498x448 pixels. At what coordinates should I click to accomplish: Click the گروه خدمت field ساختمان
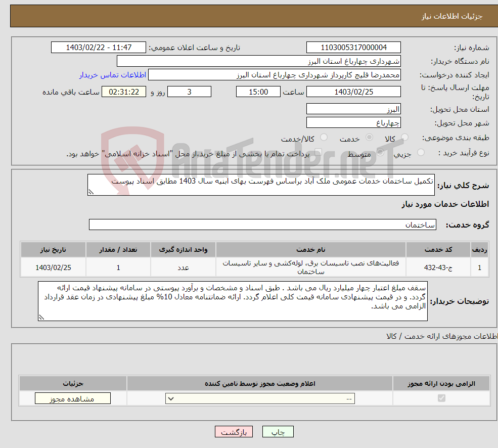coord(262,225)
